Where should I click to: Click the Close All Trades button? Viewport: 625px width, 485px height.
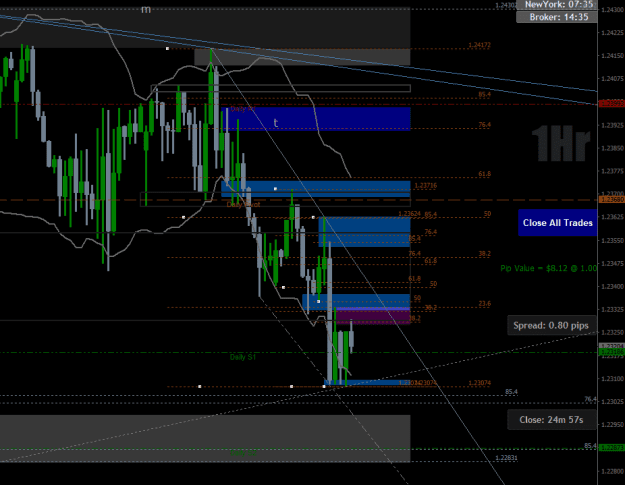coord(557,223)
